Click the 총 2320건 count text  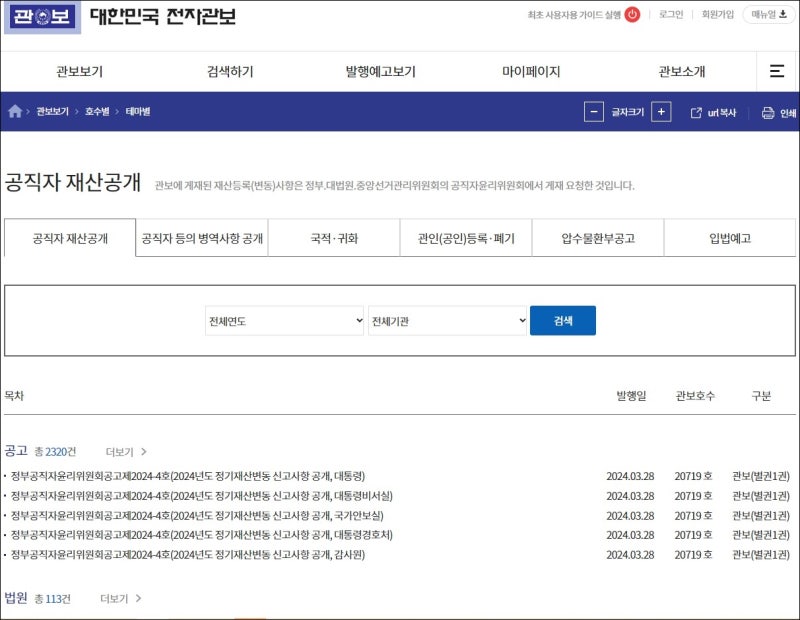[55, 452]
